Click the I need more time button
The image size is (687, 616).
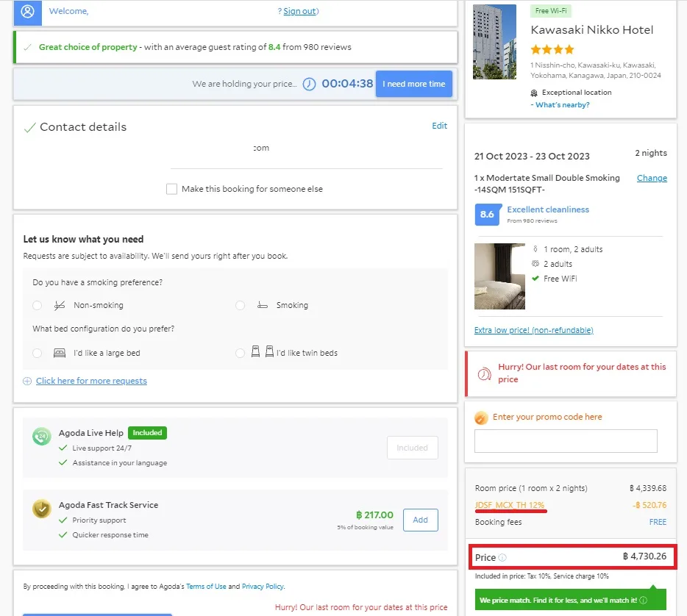click(413, 84)
